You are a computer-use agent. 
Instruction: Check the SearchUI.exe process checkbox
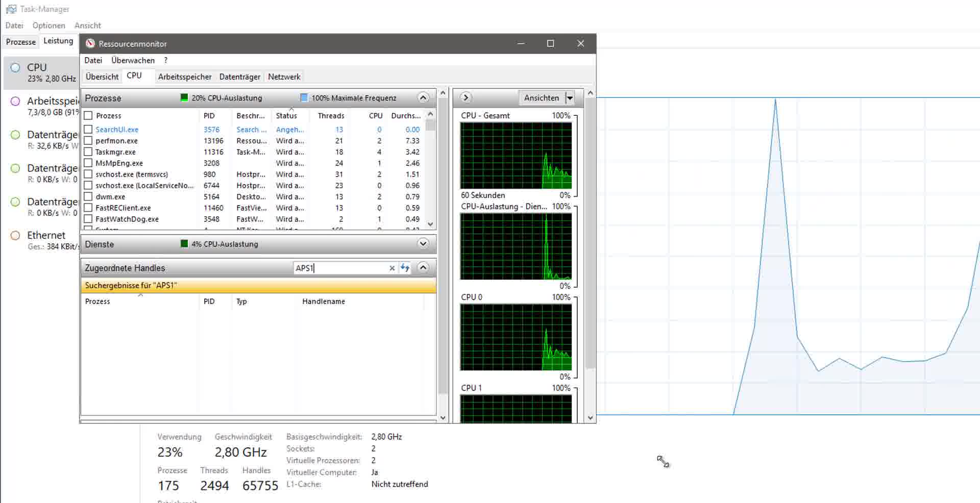88,130
